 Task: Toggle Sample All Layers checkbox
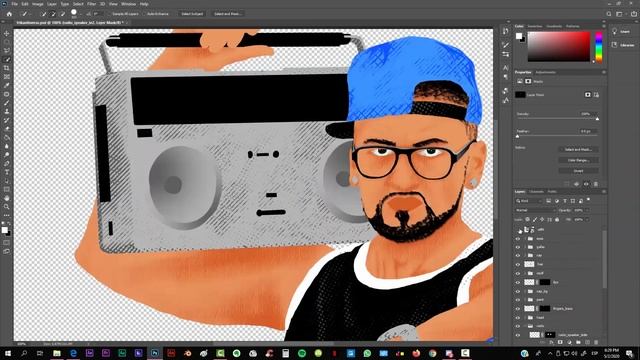pos(110,14)
